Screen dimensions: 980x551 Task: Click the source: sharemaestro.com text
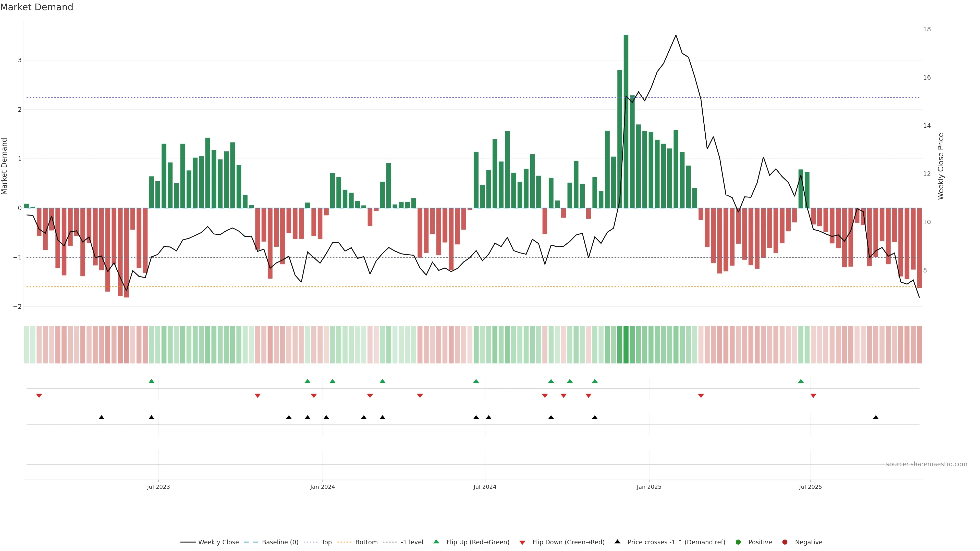(x=926, y=464)
